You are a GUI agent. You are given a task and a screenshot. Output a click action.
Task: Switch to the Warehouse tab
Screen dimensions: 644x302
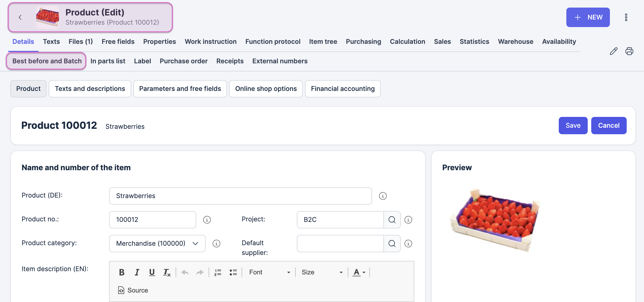click(515, 42)
